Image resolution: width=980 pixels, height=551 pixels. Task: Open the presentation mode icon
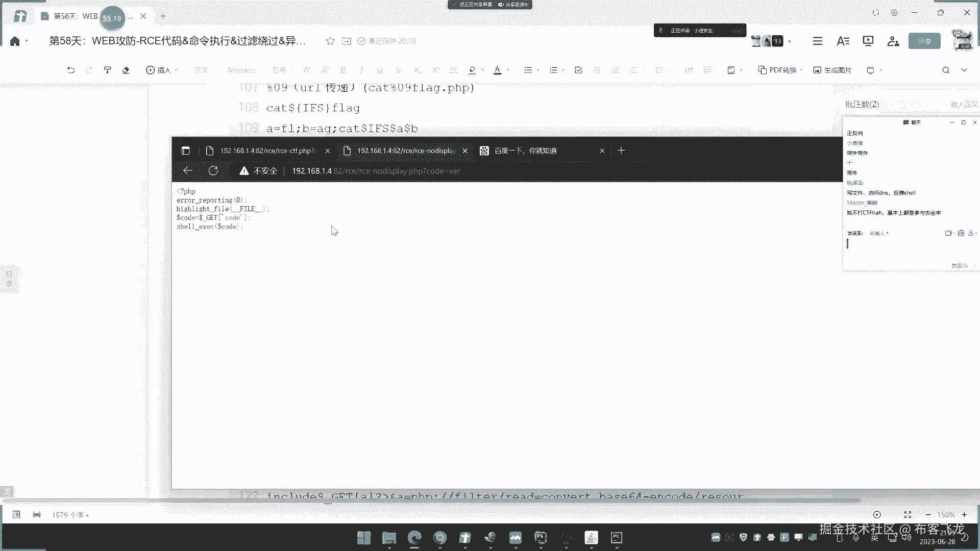[x=868, y=41]
